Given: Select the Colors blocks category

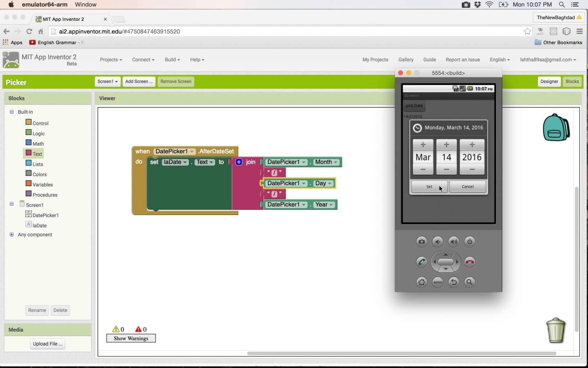Looking at the screenshot, I should click(x=36, y=174).
